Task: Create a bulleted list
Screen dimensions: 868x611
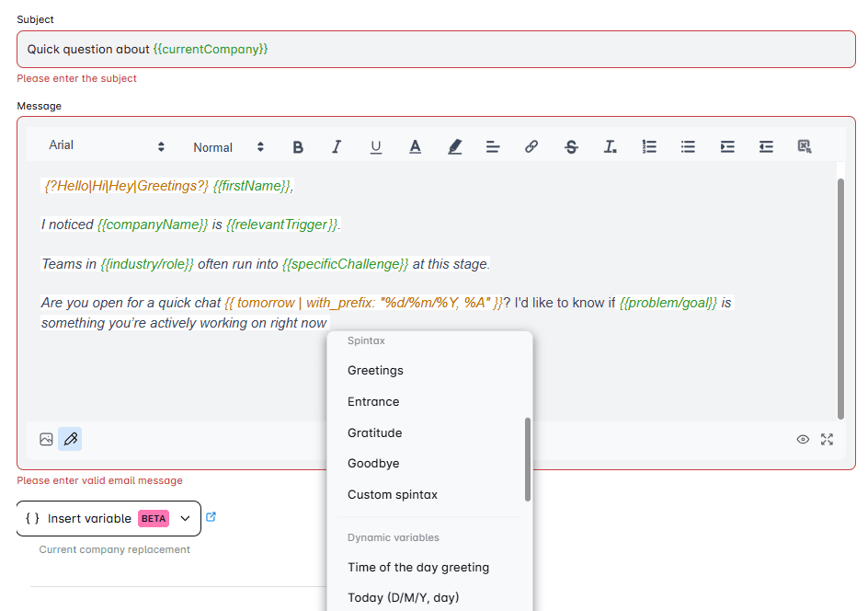Action: 688,146
